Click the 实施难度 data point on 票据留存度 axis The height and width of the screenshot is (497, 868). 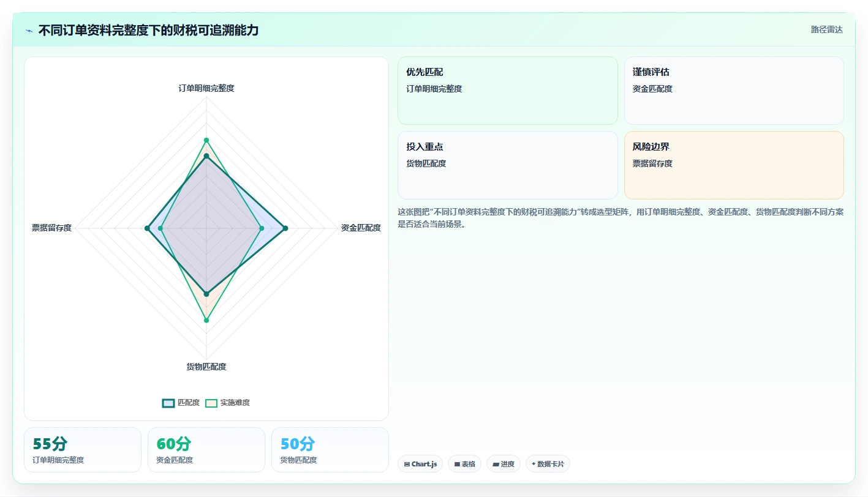(x=160, y=228)
